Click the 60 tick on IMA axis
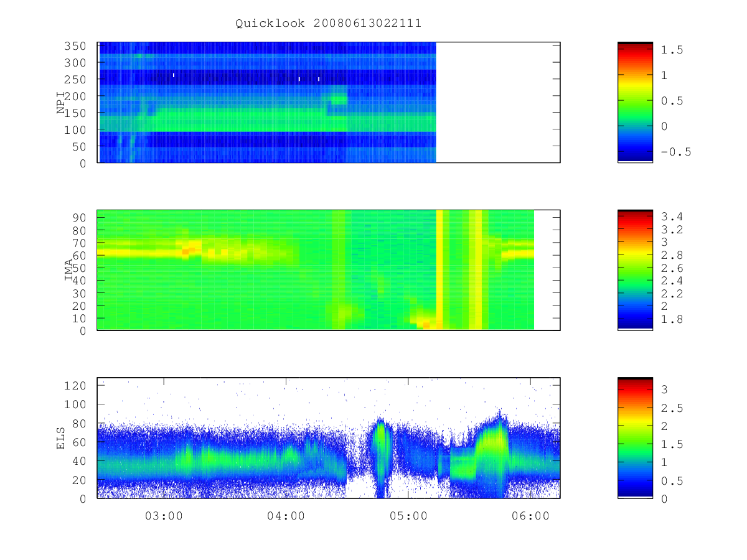This screenshot has width=747, height=560. (80, 255)
